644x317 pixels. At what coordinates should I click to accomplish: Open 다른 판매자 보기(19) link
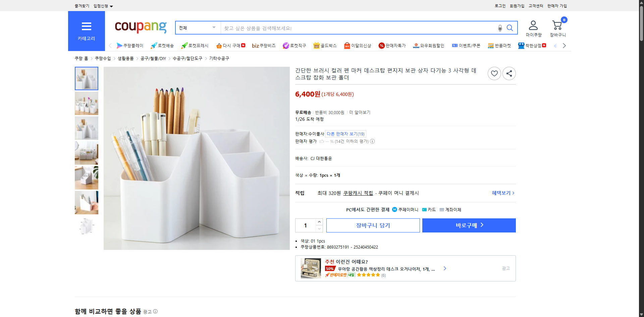pyautogui.click(x=345, y=134)
